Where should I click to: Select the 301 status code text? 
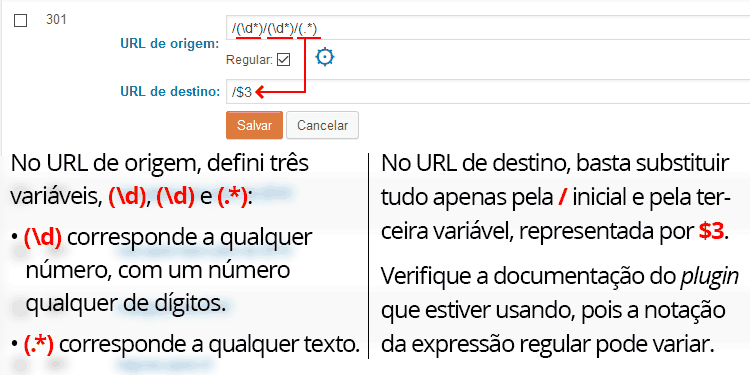[56, 20]
